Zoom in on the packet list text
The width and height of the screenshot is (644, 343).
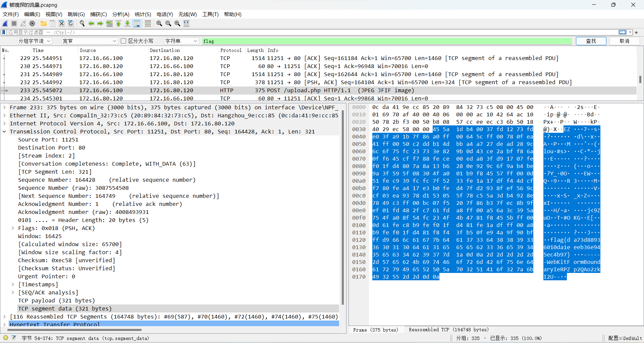click(x=159, y=23)
